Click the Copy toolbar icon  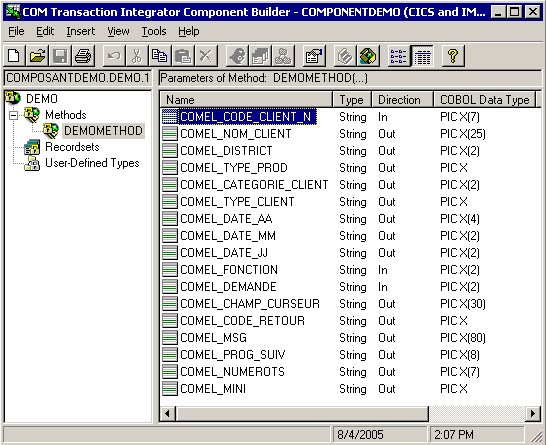160,55
